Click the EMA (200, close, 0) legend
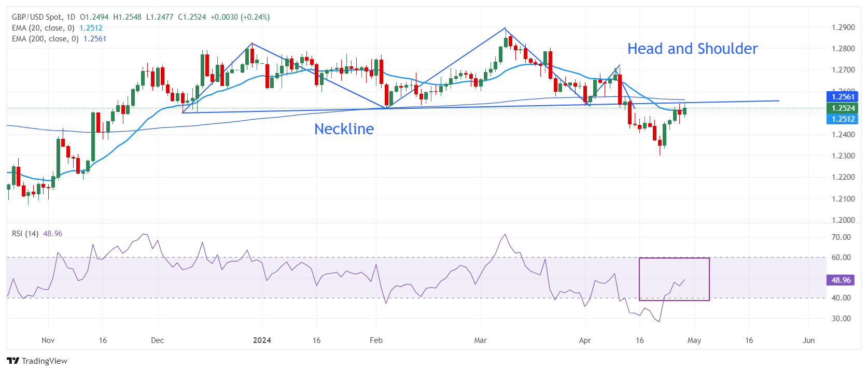This screenshot has height=372, width=868. pyautogui.click(x=45, y=39)
